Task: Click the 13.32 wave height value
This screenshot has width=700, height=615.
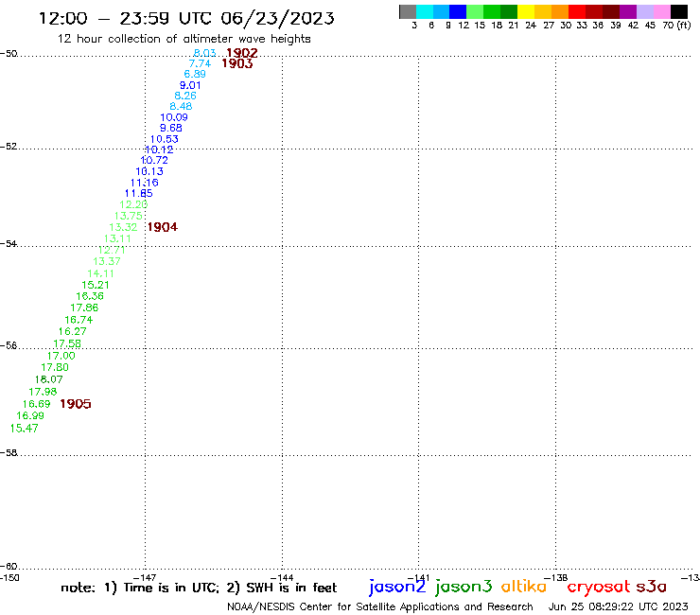Action: (123, 227)
